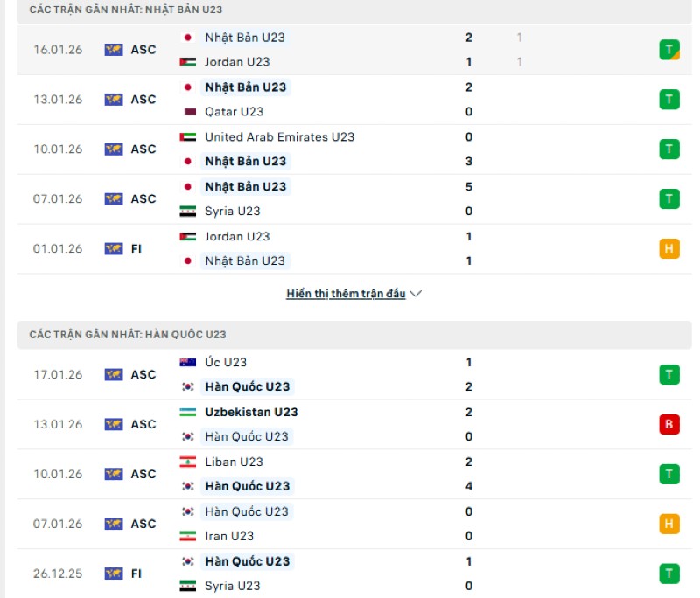
Task: Click the Uzbekistan U23 flag icon
Action: coord(187,413)
